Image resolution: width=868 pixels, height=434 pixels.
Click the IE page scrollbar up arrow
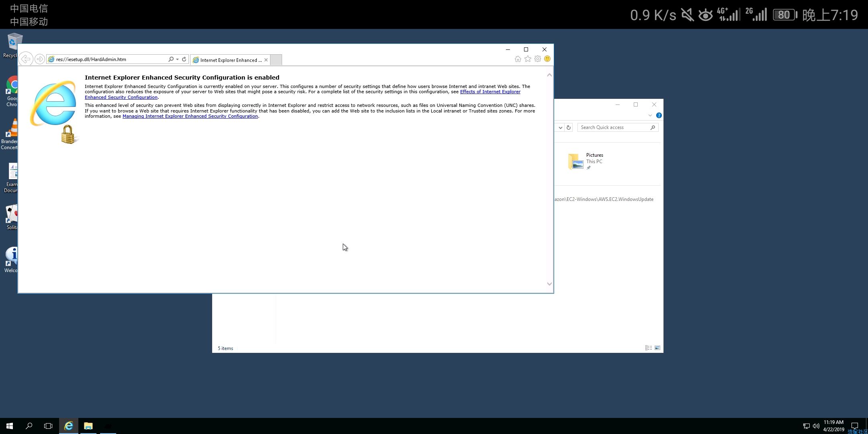(x=549, y=75)
